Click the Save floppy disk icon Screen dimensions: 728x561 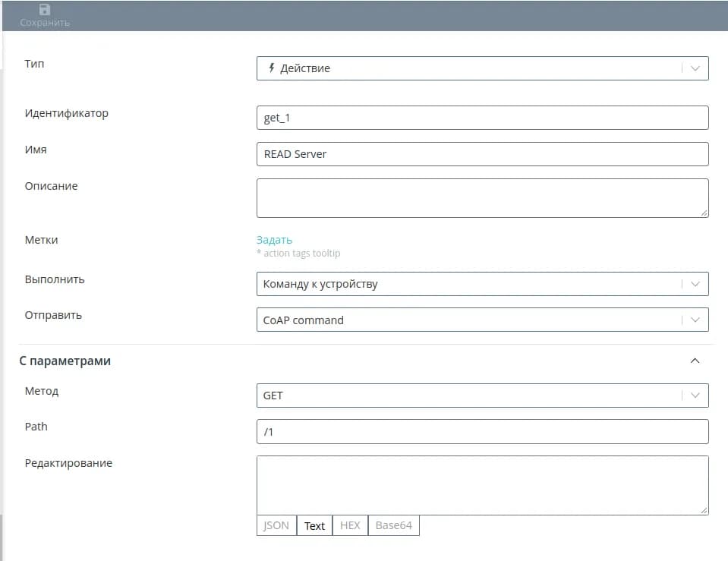tap(44, 10)
